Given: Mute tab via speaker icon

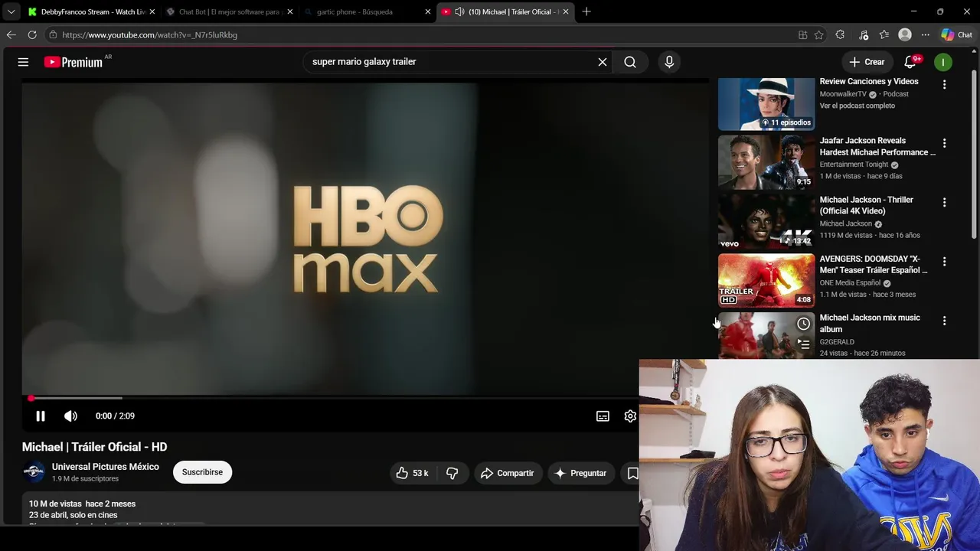Looking at the screenshot, I should (x=459, y=11).
